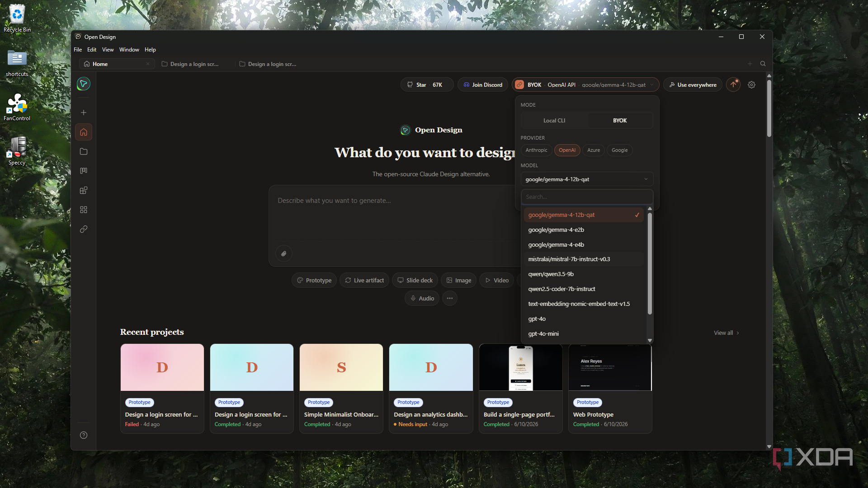This screenshot has width=868, height=488.
Task: Open the Help menu
Action: (150, 50)
